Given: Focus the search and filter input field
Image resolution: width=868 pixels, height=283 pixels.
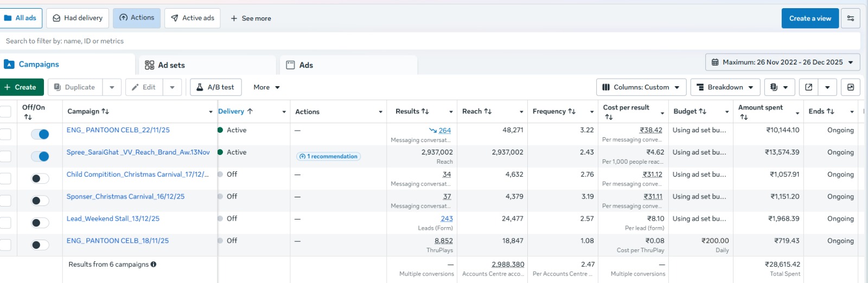Looking at the screenshot, I should tap(429, 41).
